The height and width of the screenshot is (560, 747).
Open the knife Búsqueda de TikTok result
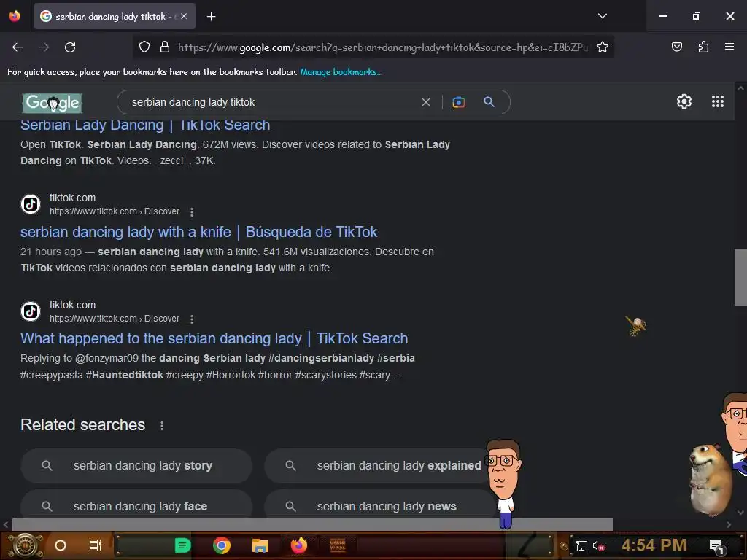tap(198, 232)
